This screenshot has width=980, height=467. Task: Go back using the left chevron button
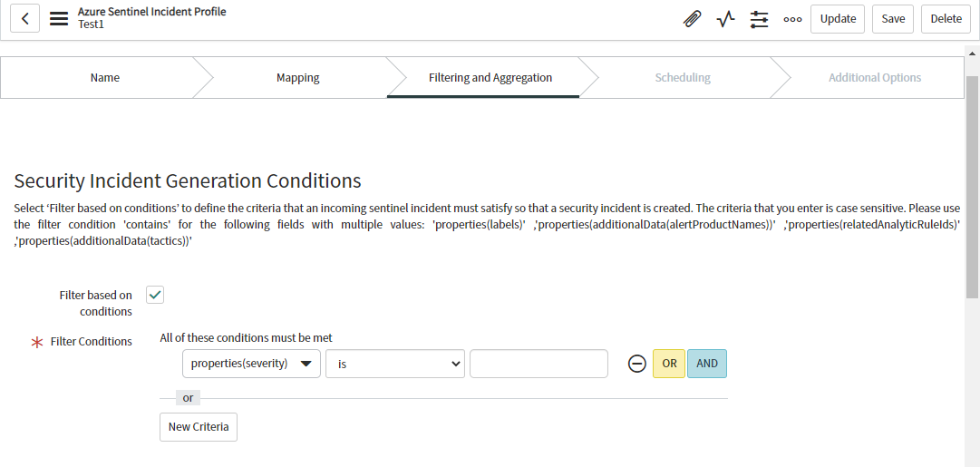pyautogui.click(x=25, y=19)
